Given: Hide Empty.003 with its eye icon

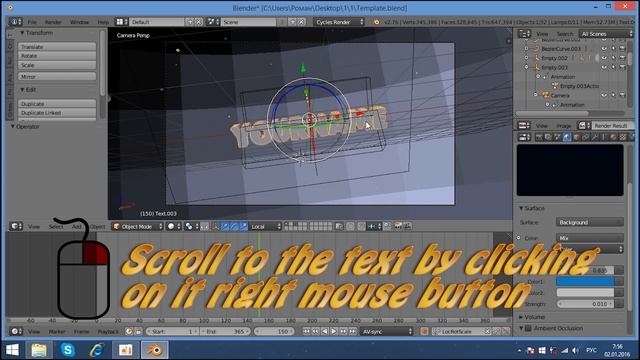Looking at the screenshot, I should 604,67.
